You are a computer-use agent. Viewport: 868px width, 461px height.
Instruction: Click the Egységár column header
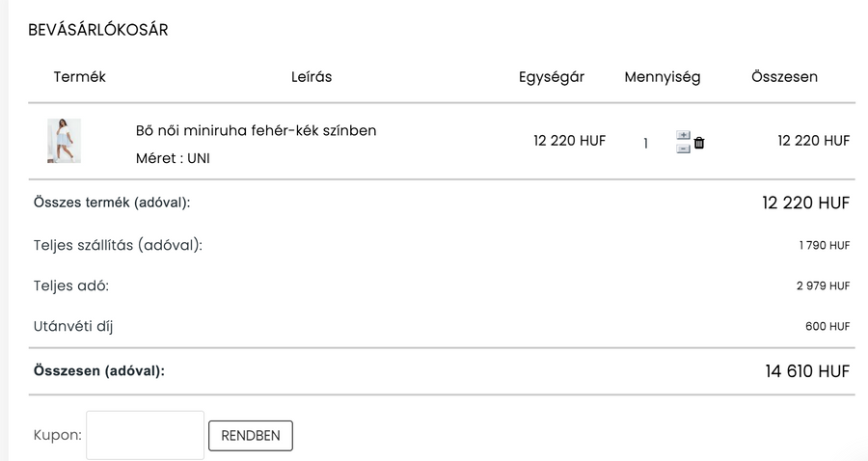point(552,77)
